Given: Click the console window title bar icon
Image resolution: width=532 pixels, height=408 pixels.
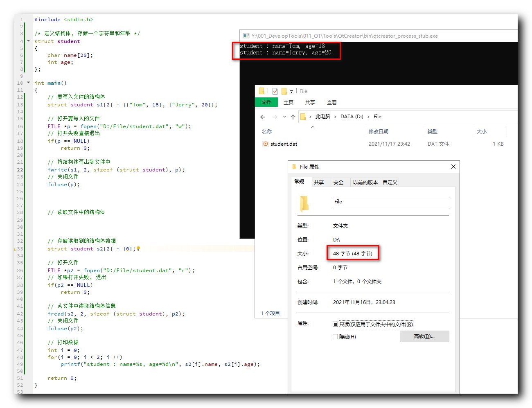Looking at the screenshot, I should 246,36.
